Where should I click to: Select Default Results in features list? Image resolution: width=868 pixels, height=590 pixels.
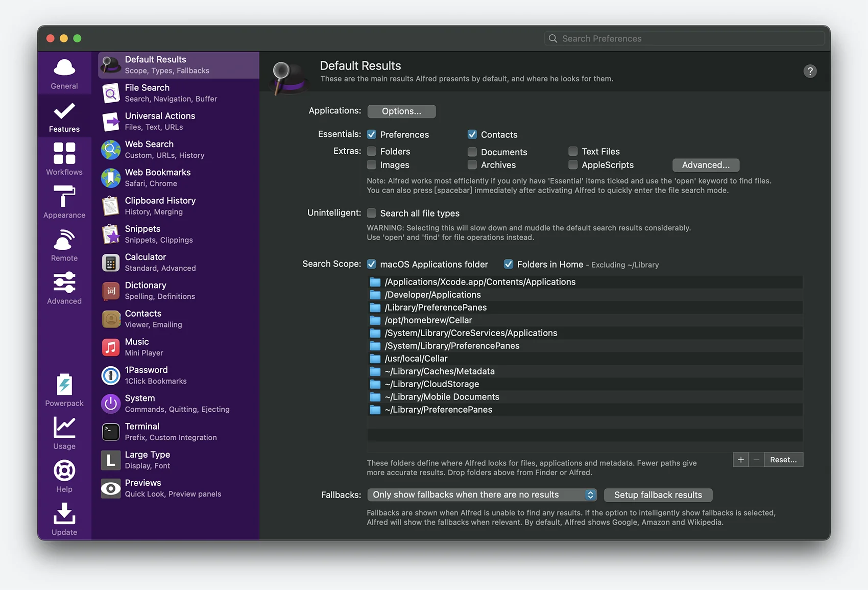(179, 65)
